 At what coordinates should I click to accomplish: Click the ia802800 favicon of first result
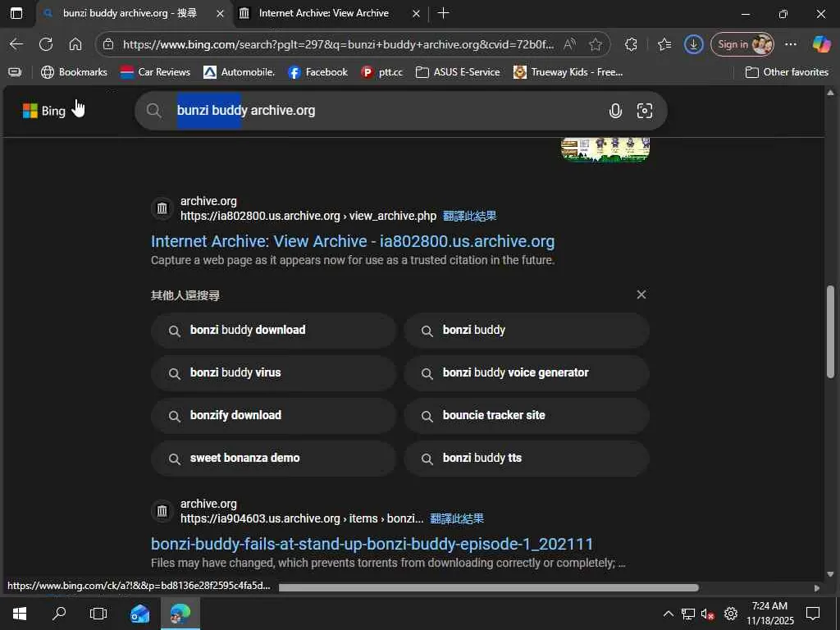click(162, 208)
